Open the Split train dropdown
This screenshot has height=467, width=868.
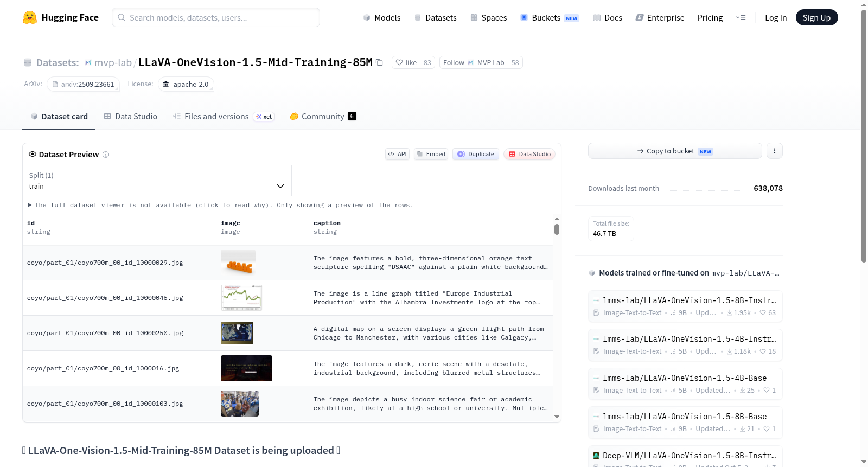point(157,181)
